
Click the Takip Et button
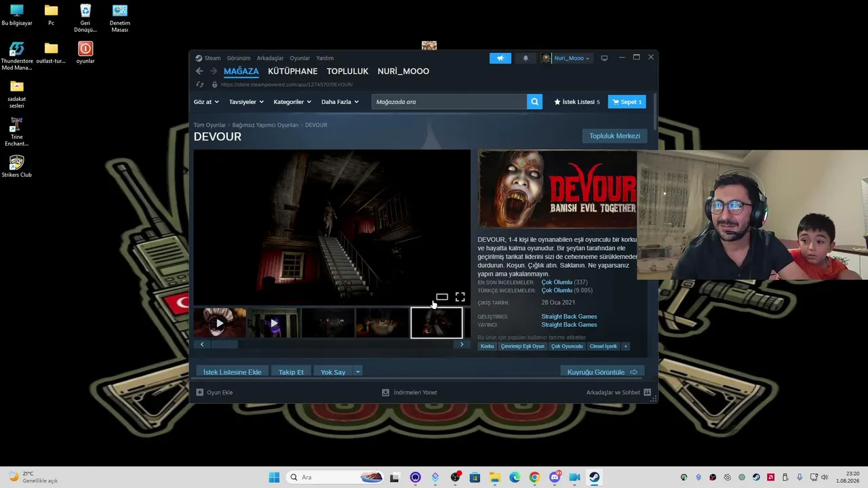pos(291,372)
